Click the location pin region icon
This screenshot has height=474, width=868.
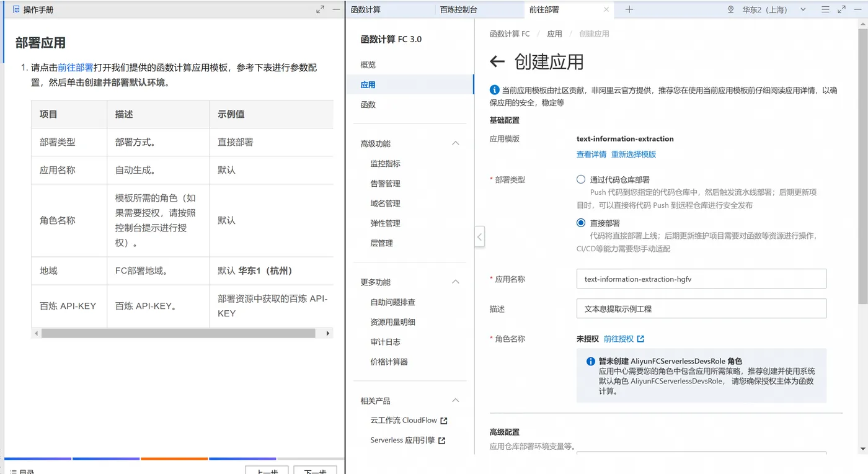pos(730,9)
